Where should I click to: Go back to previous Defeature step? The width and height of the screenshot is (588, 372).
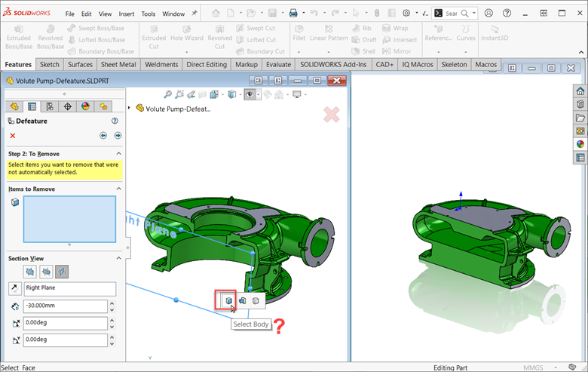click(103, 135)
